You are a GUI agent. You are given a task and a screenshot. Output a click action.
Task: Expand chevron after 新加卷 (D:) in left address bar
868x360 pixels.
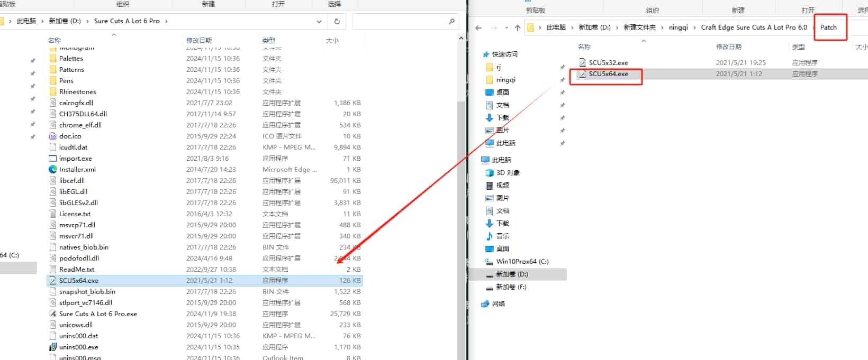pos(87,21)
